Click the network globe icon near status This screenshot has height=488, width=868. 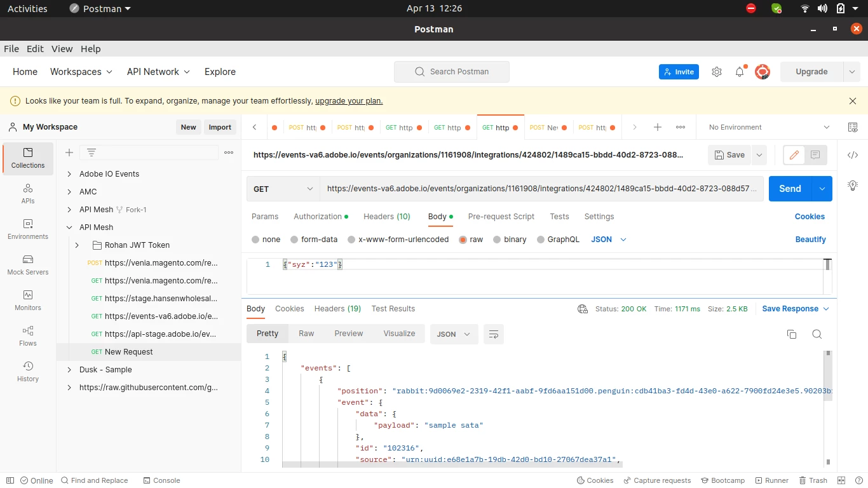pyautogui.click(x=583, y=309)
